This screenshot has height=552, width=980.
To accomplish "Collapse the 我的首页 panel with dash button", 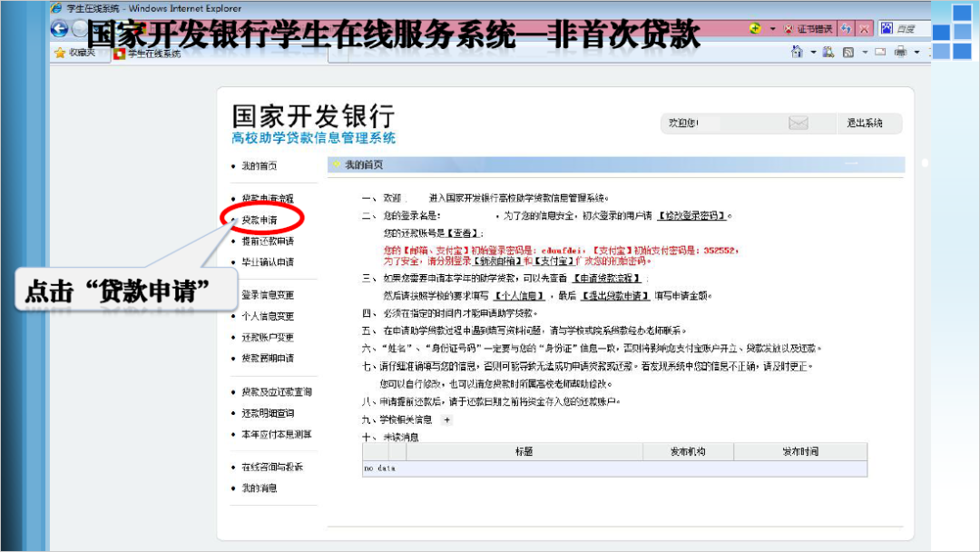I will coord(851,163).
